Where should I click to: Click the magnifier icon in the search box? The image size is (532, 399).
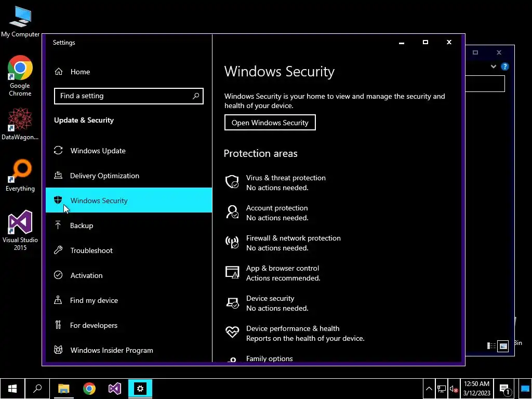tap(196, 96)
